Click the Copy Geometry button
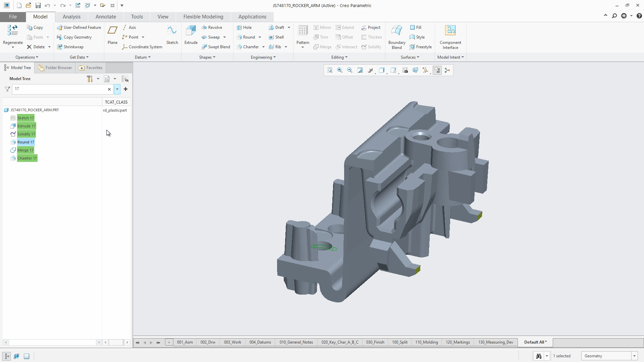Viewport: 644px width, 362px height. (x=74, y=37)
